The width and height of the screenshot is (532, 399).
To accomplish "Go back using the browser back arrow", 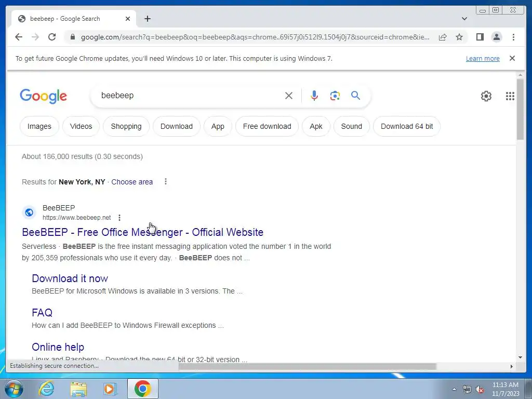I will pyautogui.click(x=19, y=37).
